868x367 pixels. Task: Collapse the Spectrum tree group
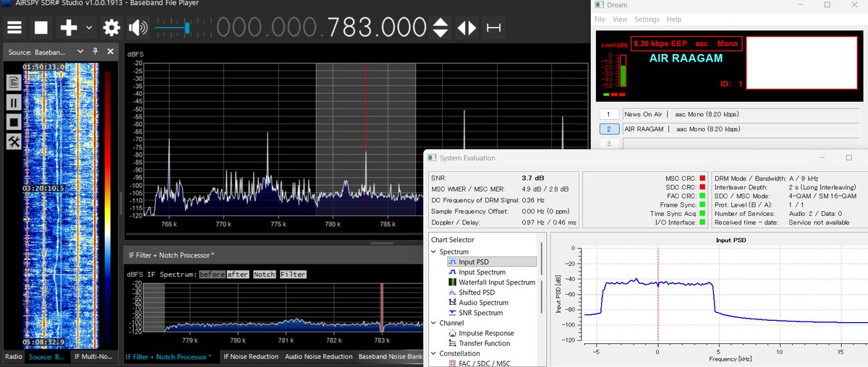(x=434, y=252)
